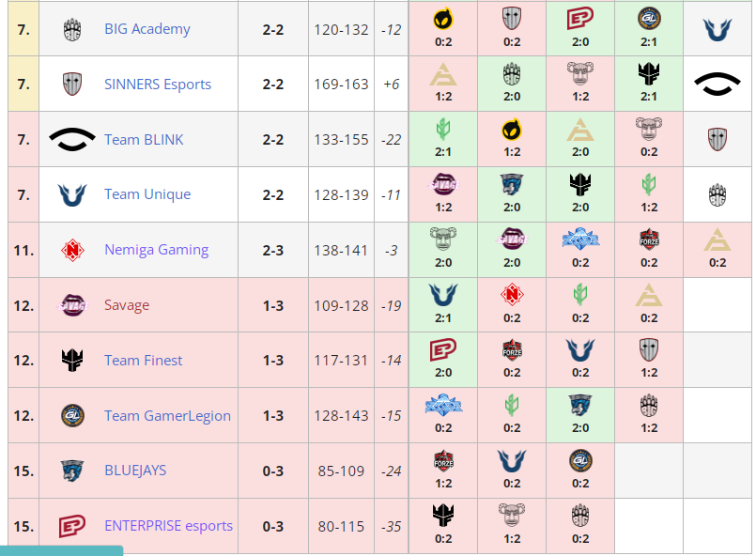Open the Team GamerLegion link
This screenshot has width=756, height=556.
click(167, 415)
